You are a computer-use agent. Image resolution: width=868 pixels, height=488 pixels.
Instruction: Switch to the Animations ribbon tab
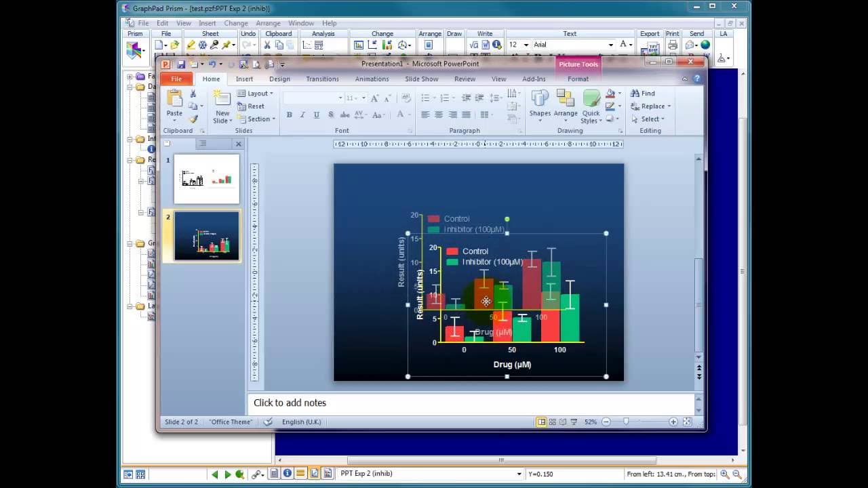[372, 79]
